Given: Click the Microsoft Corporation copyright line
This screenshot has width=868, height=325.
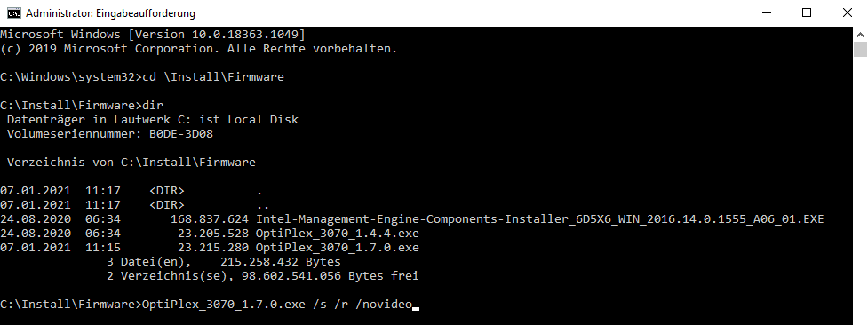Looking at the screenshot, I should (x=199, y=49).
